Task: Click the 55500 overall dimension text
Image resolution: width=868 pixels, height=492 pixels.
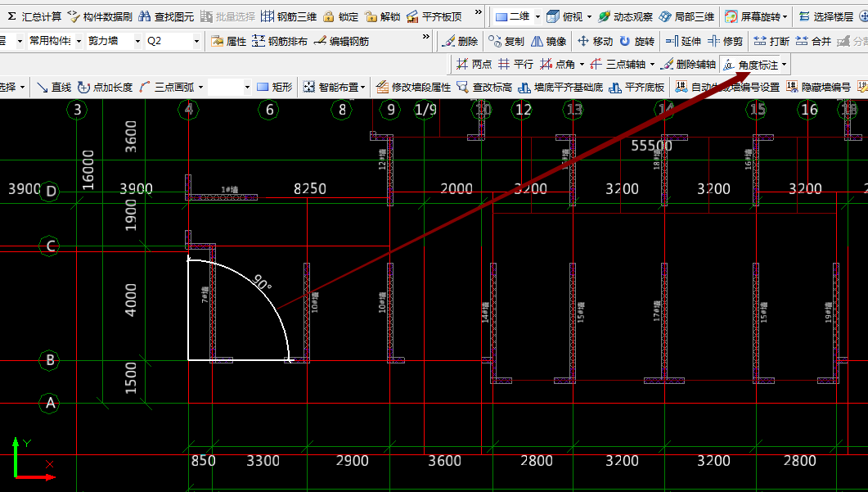Action: 651,146
